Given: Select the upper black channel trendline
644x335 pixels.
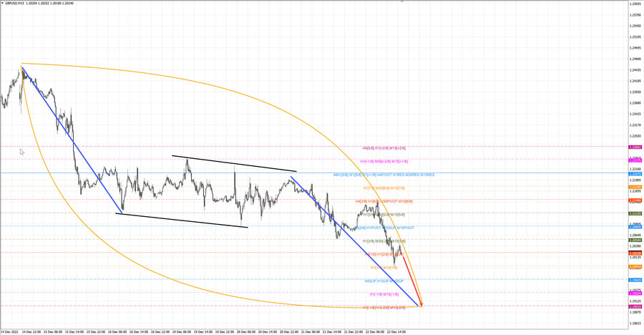Looking at the screenshot, I should tap(234, 163).
